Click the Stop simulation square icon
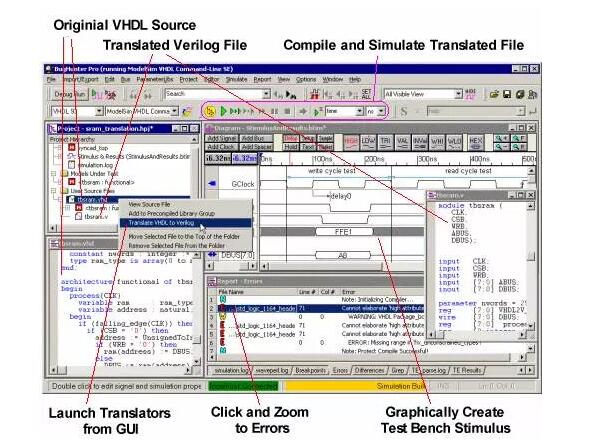 [x=287, y=111]
